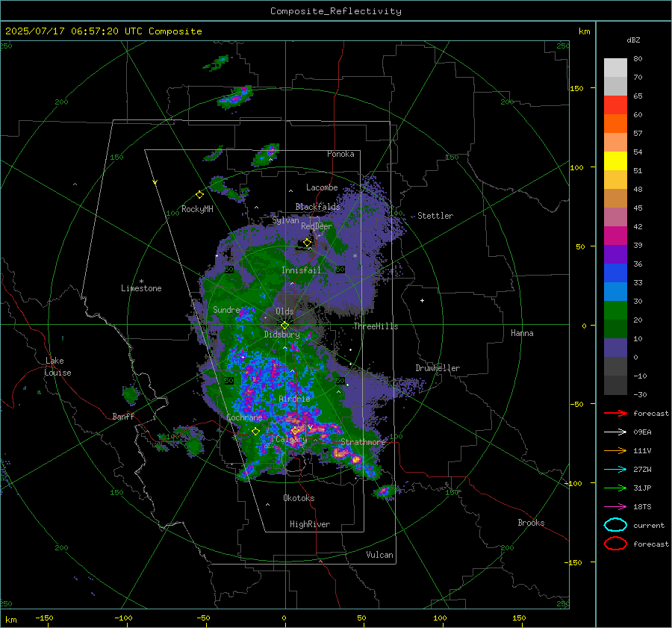Click the red forecast arrow in legend
Viewport: 672px width, 628px height.
tap(615, 413)
